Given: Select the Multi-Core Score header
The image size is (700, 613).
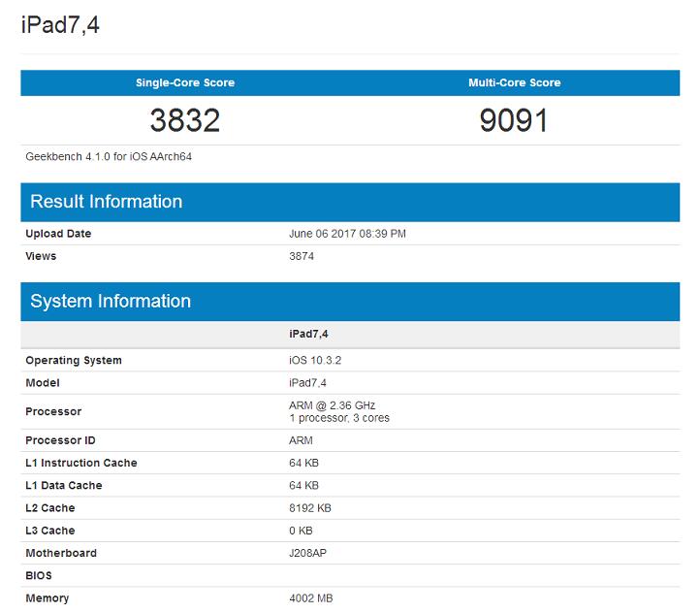Looking at the screenshot, I should 514,82.
